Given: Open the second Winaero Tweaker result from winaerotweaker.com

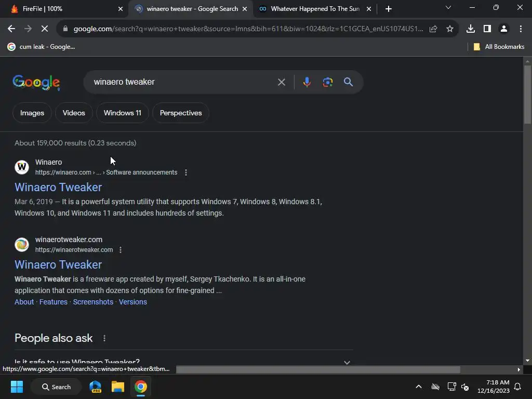Looking at the screenshot, I should pos(58,264).
